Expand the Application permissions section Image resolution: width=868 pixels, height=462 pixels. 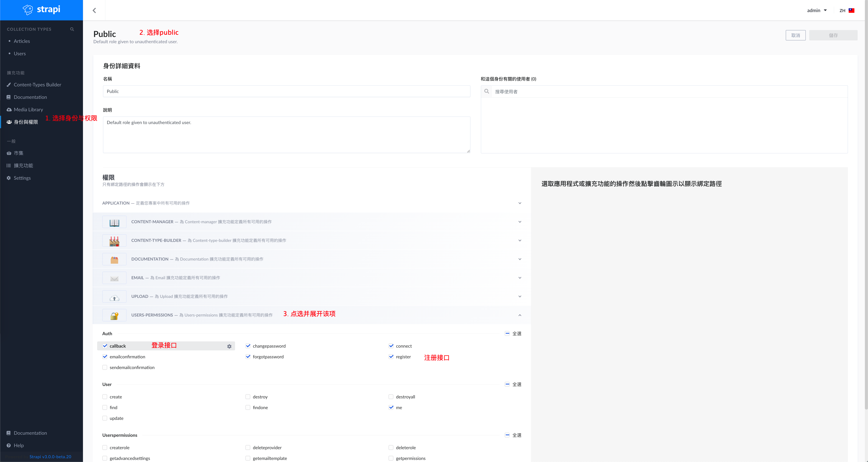[520, 203]
